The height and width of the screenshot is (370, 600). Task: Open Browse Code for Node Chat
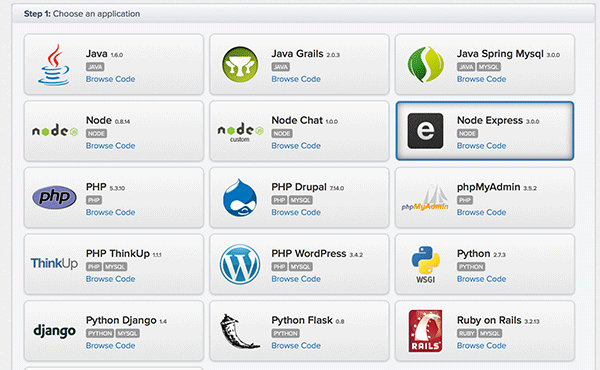296,145
